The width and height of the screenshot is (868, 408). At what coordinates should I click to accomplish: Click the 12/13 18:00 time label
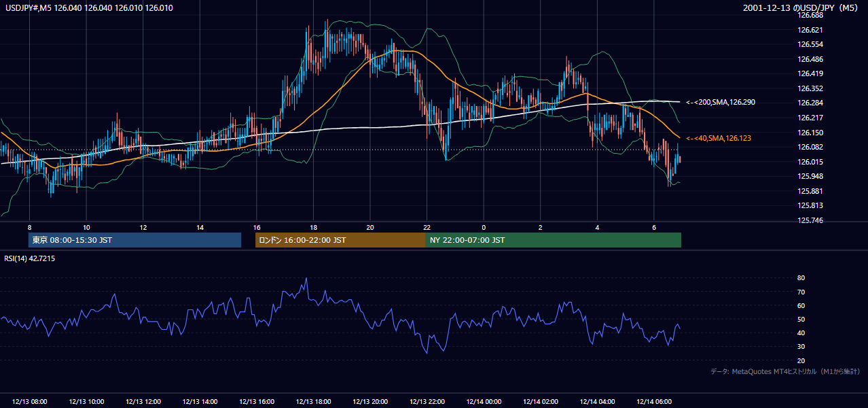313,402
